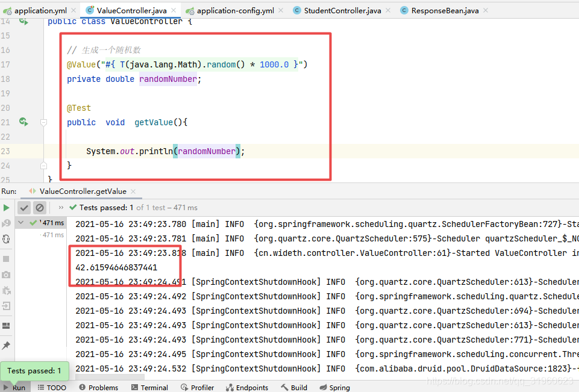Close the application.yml tab
The image size is (579, 392).
pos(74,11)
